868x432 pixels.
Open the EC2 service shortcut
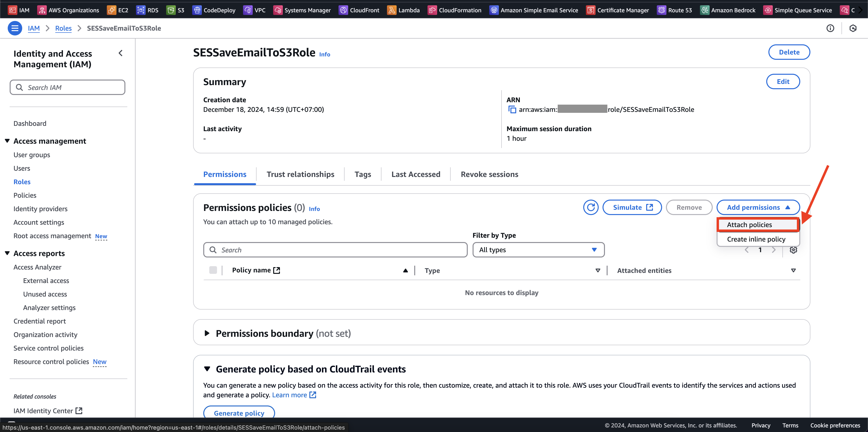[x=118, y=10]
